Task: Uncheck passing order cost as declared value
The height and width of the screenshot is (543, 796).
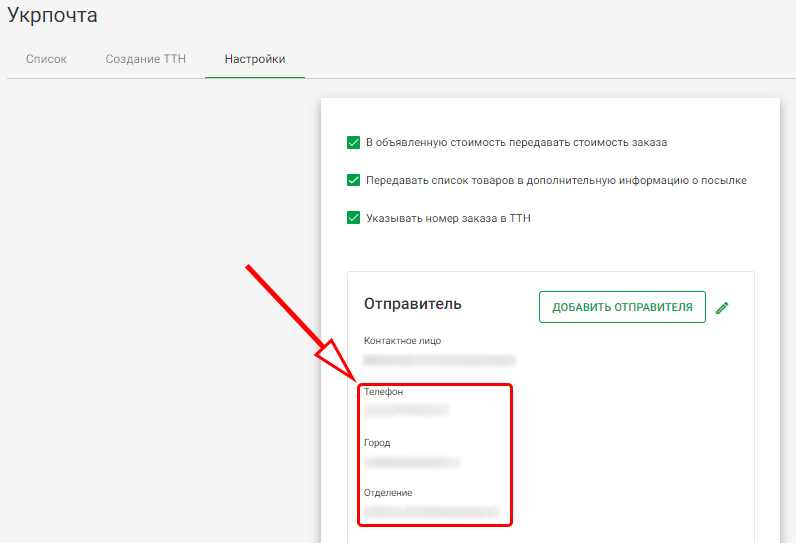Action: (353, 143)
